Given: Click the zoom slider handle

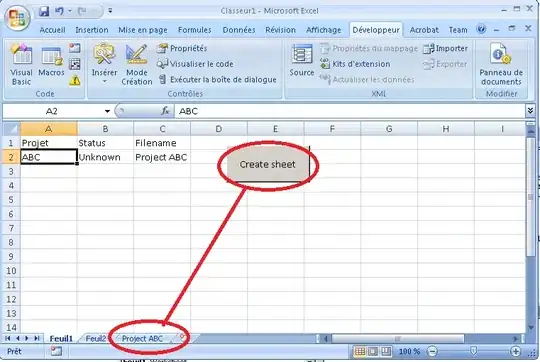Looking at the screenshot, I should 474,351.
